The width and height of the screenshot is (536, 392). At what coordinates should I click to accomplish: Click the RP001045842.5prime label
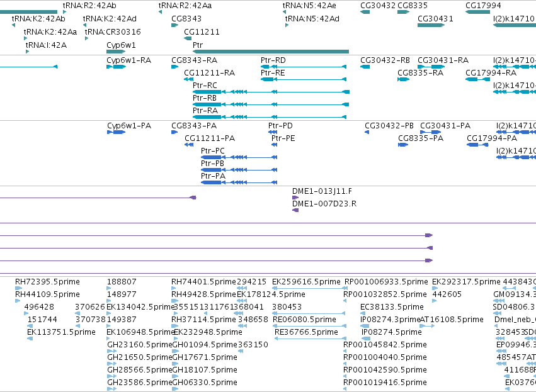[385, 345]
